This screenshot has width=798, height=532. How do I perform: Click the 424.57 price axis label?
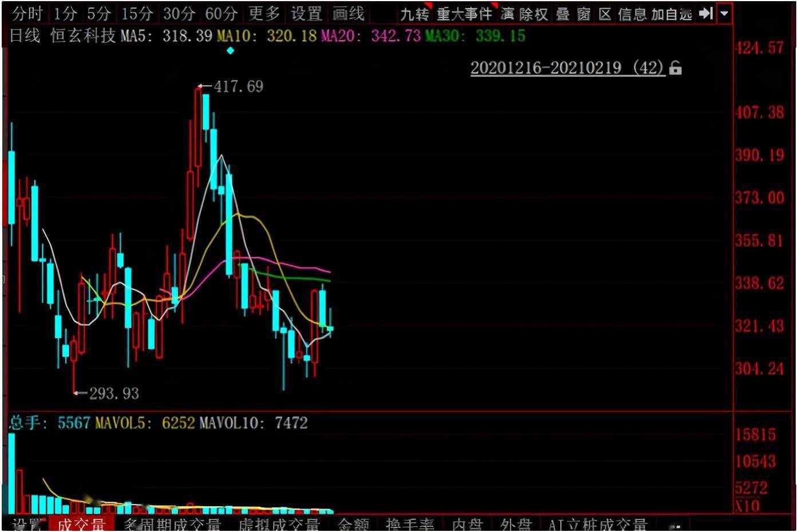[x=759, y=47]
